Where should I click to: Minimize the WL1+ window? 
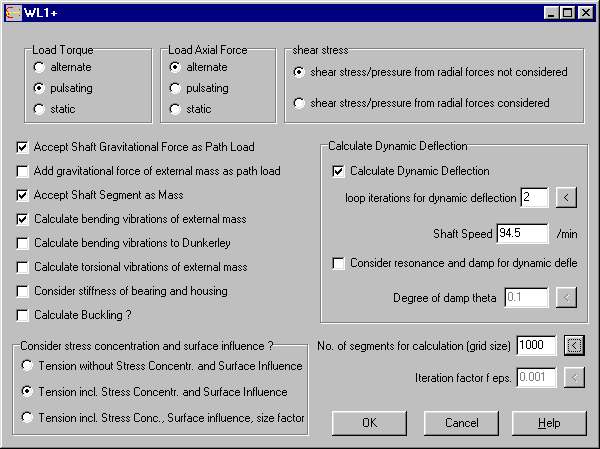click(552, 12)
